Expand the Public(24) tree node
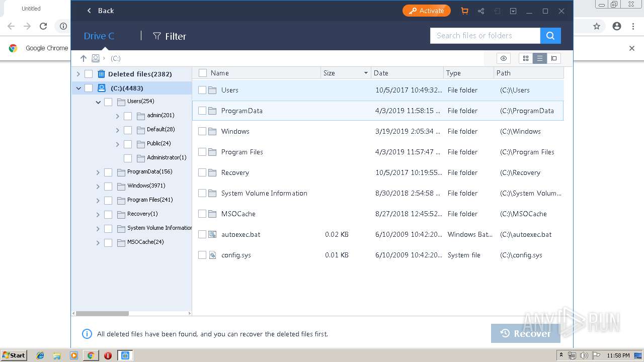 (x=117, y=144)
